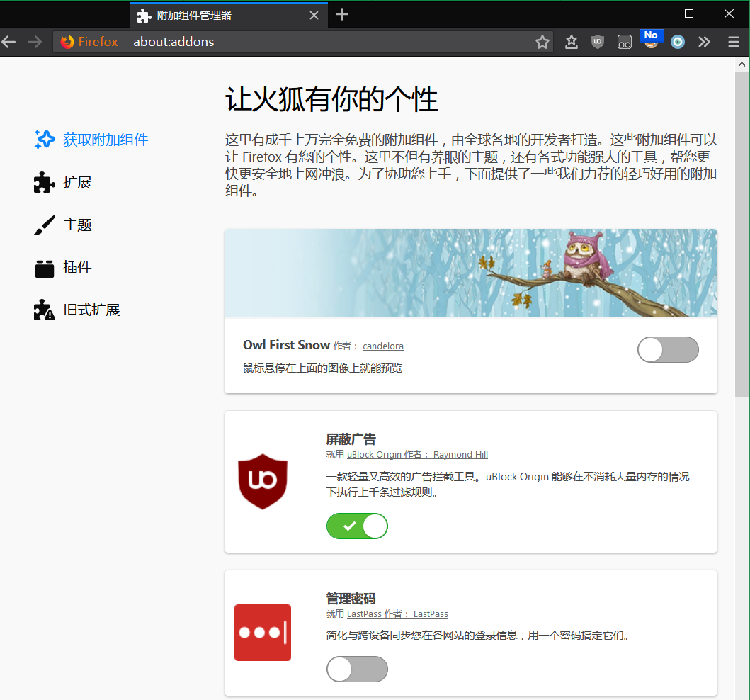Click the red LastPass logo
The width and height of the screenshot is (750, 700).
(263, 633)
